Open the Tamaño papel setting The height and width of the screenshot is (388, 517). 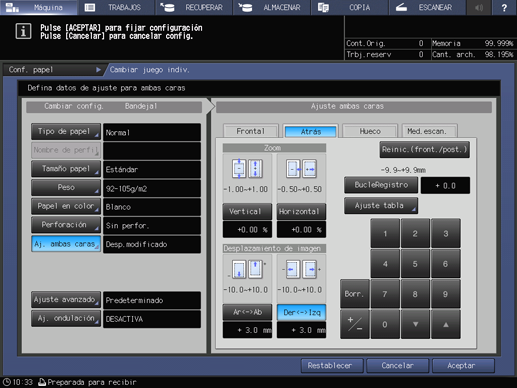click(x=66, y=169)
